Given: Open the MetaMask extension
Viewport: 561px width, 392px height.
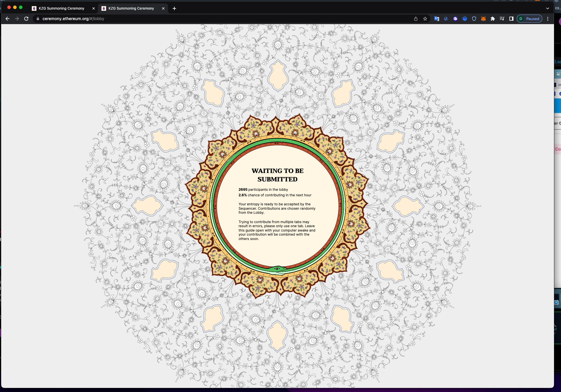Looking at the screenshot, I should pos(483,19).
